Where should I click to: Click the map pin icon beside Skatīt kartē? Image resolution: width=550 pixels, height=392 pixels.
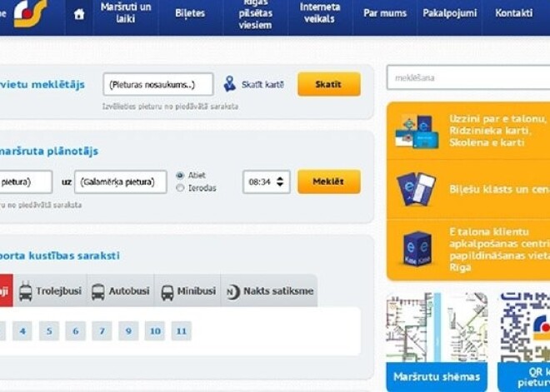pyautogui.click(x=230, y=84)
